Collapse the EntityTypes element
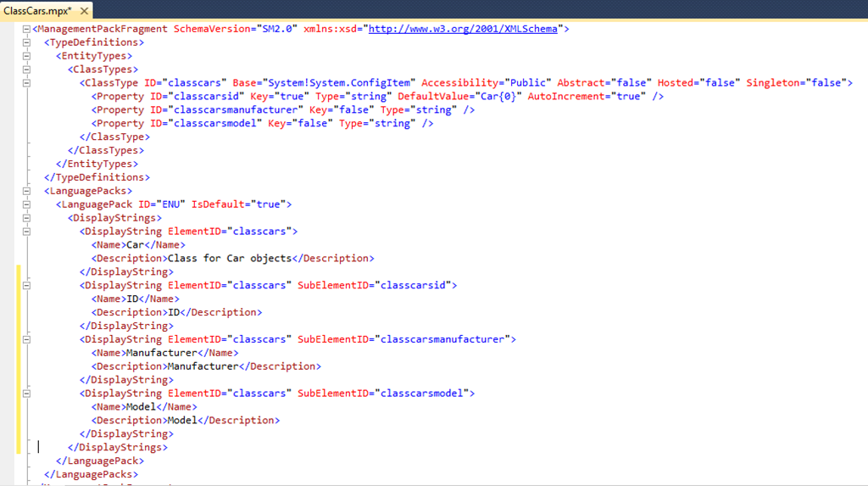 27,56
